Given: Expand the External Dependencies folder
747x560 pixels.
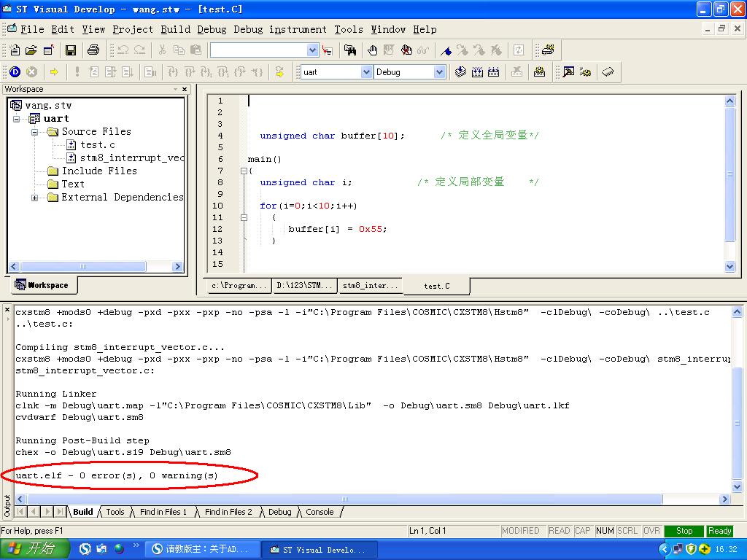Looking at the screenshot, I should tap(34, 198).
